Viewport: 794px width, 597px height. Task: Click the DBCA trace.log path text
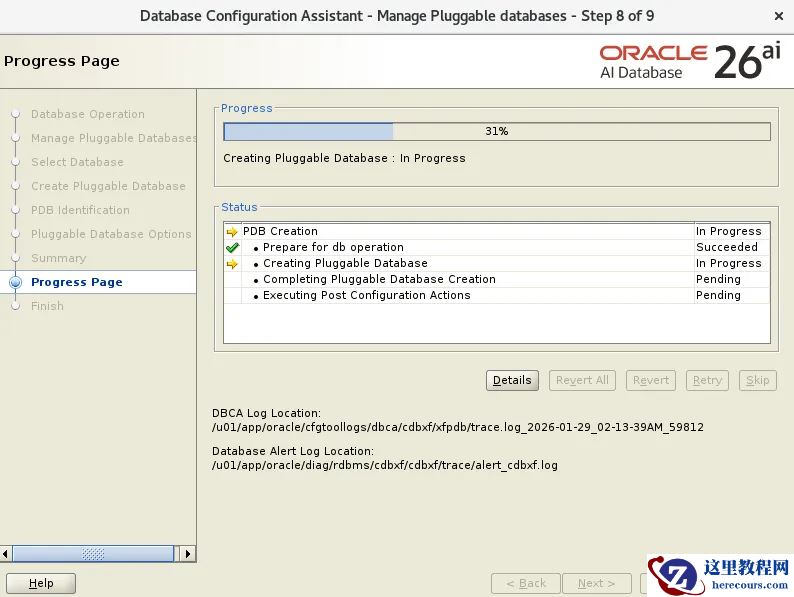click(x=458, y=427)
